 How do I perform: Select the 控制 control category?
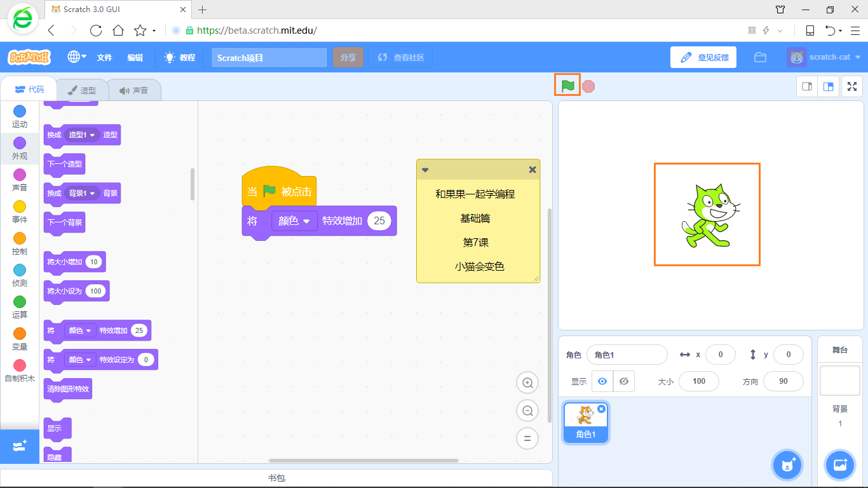[20, 244]
